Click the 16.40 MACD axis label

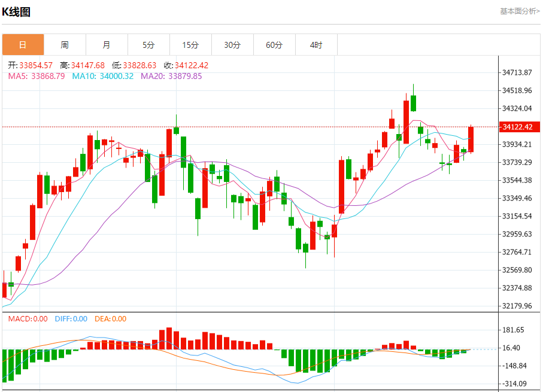click(511, 348)
